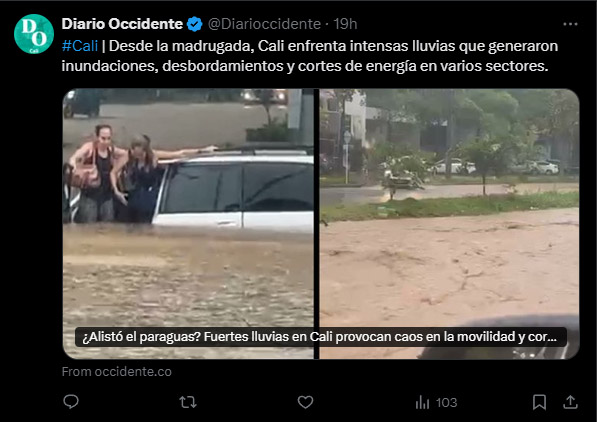Screen dimensions: 597x422
Task: Visit the From occidente.co source link
Action: (x=117, y=372)
